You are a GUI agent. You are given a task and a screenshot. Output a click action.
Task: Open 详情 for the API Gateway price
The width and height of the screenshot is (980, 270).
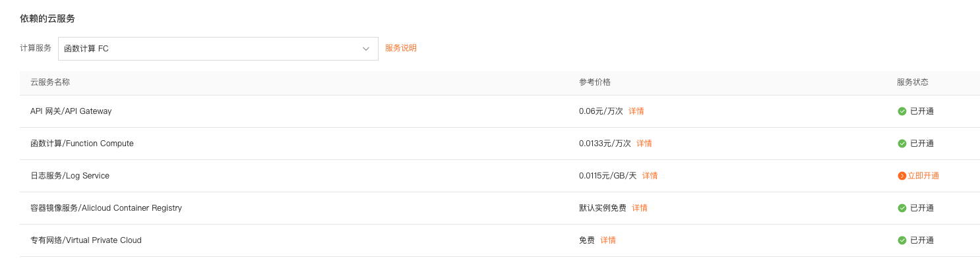click(x=636, y=111)
